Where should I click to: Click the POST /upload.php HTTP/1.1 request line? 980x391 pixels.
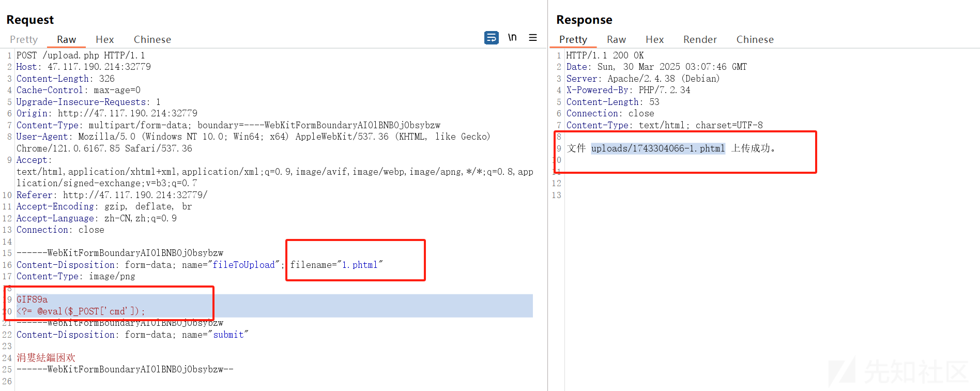[x=81, y=55]
